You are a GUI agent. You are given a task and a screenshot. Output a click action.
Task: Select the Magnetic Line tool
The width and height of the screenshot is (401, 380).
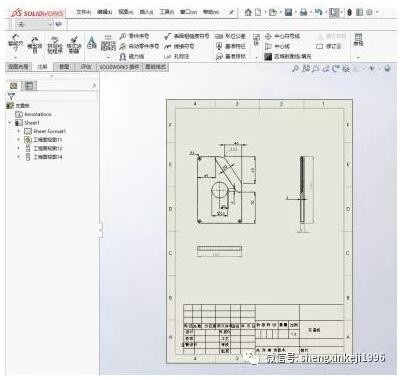pos(132,57)
